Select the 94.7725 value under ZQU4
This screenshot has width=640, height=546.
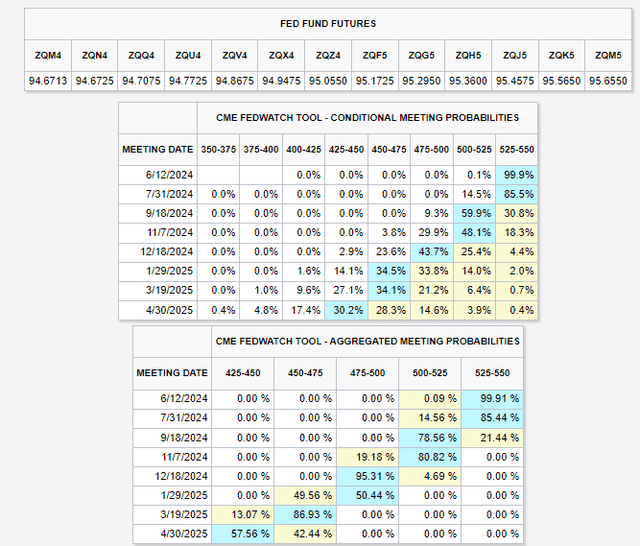coord(188,81)
